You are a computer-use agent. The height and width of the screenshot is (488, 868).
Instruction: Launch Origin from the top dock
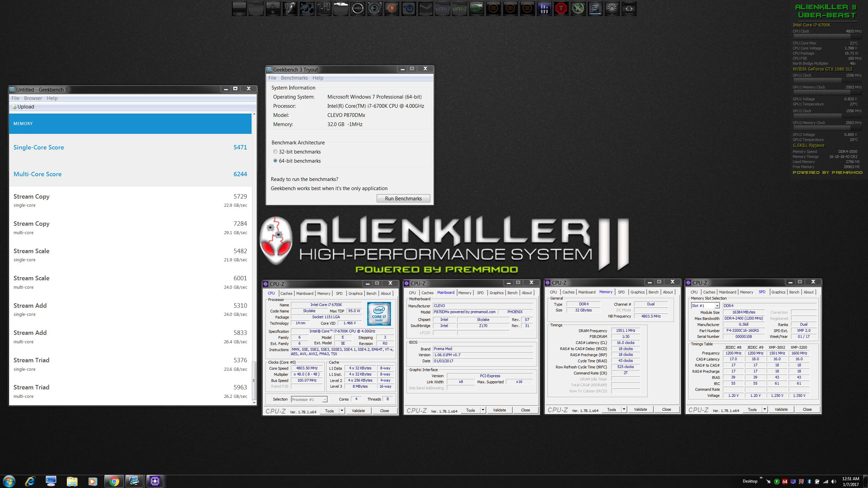[392, 8]
